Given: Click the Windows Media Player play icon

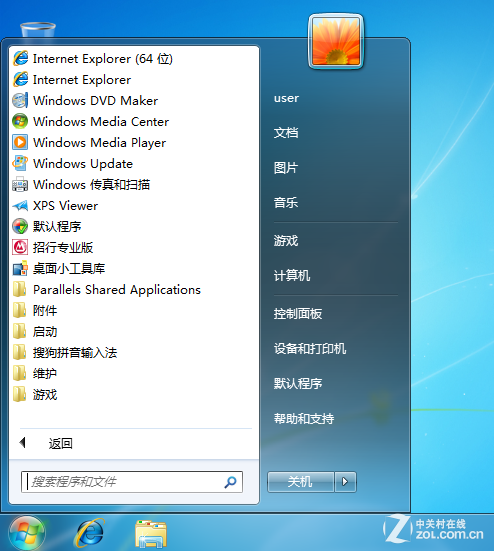Looking at the screenshot, I should [20, 142].
